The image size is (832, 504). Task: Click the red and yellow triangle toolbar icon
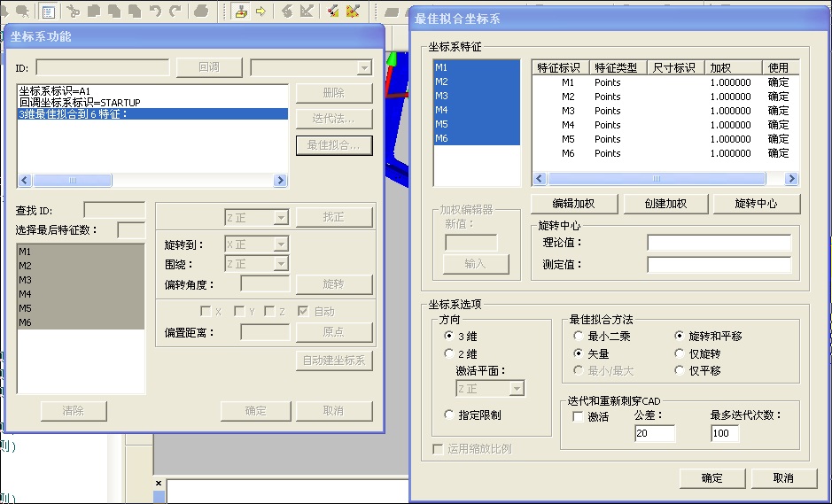[353, 12]
